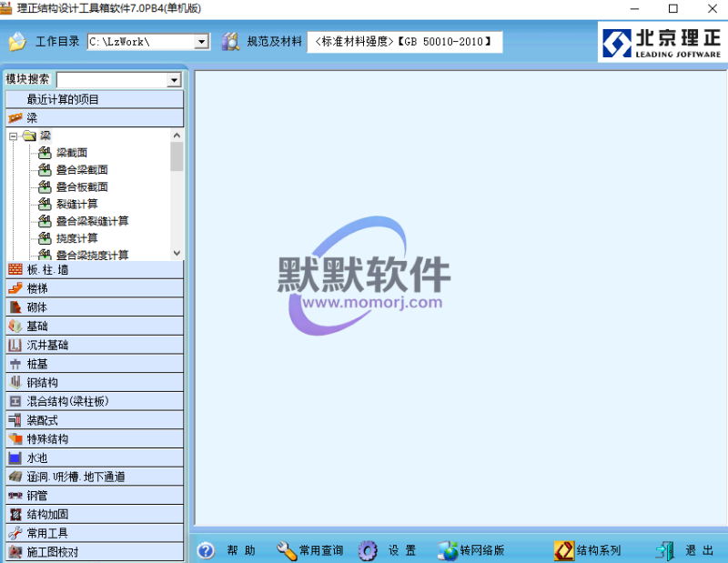Open the 基础 category label
The image size is (728, 563).
37,327
